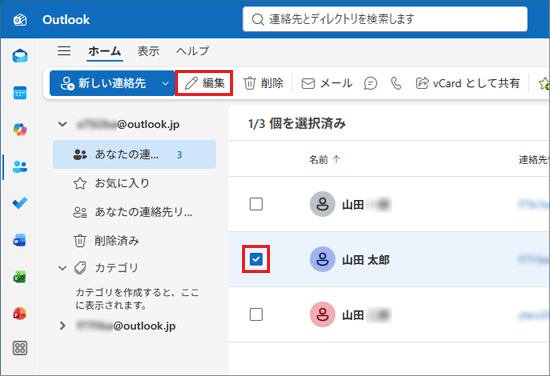Click the 1/3 個を選択済み text
550x376 pixels.
(x=297, y=123)
